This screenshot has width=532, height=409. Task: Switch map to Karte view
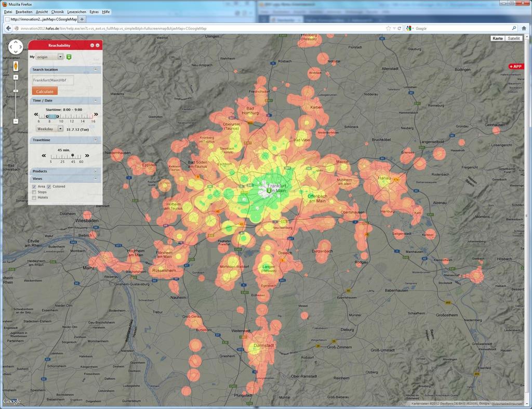[498, 38]
